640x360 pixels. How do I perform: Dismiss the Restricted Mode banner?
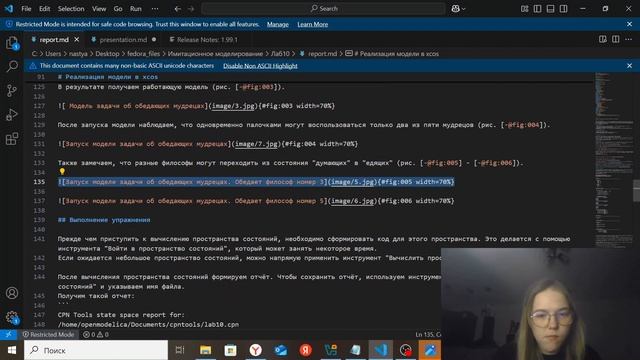pyautogui.click(x=629, y=24)
